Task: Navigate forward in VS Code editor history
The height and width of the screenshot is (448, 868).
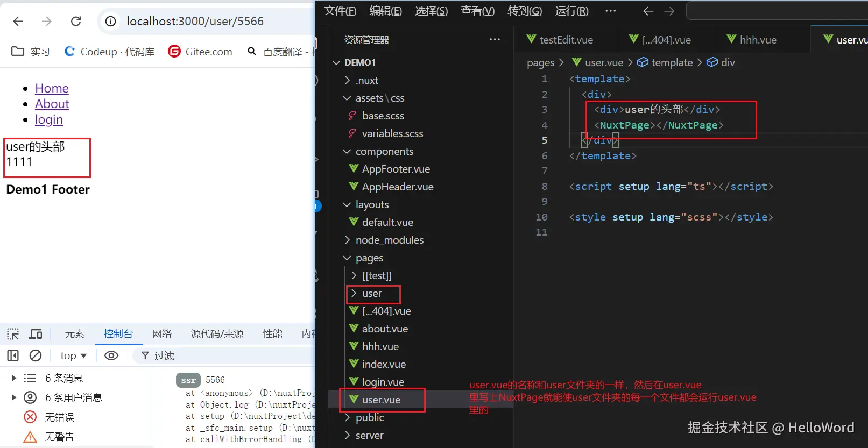Action: [x=669, y=11]
